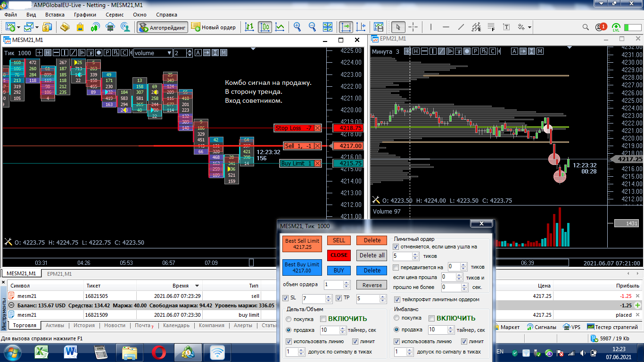Open the New Order (Новый ордер) dialog
The image size is (644, 362).
coord(214,27)
